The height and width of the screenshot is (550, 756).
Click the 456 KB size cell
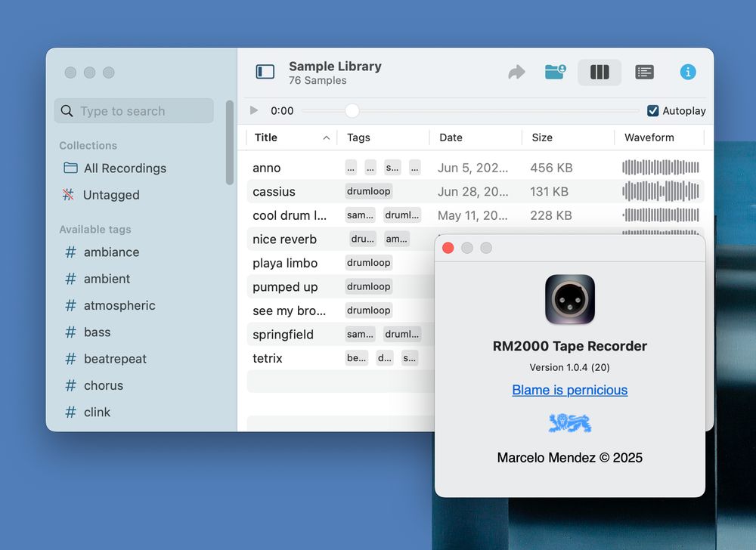pyautogui.click(x=552, y=168)
